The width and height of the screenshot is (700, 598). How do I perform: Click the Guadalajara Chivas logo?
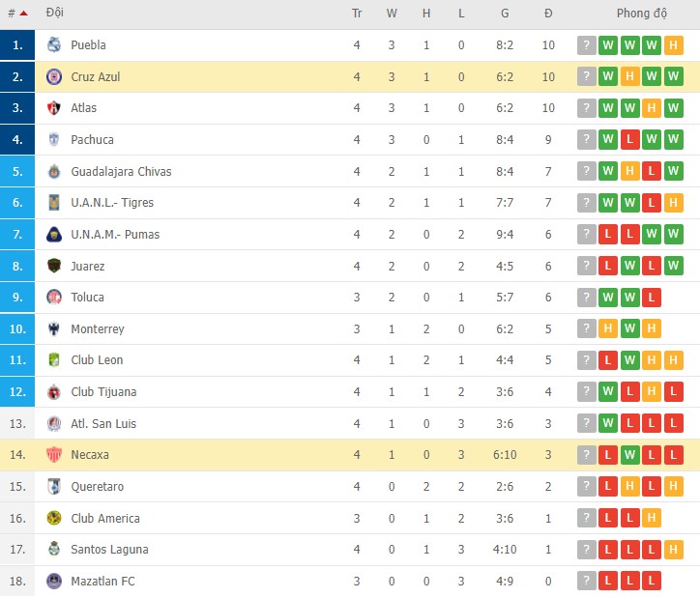pos(54,172)
